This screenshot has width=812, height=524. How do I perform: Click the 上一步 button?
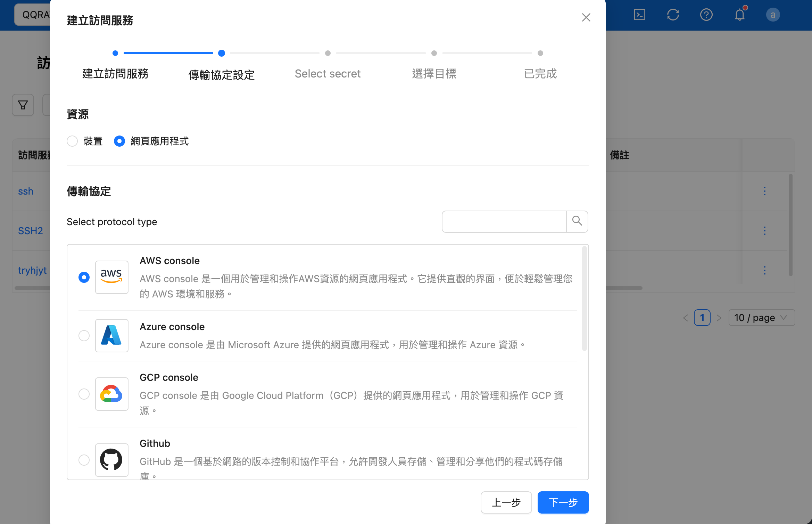506,502
